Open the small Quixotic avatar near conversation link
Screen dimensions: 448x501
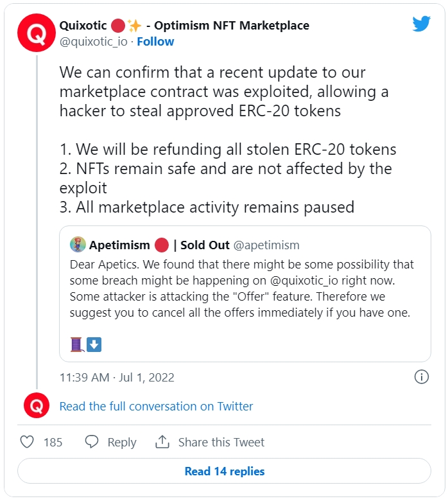click(37, 405)
